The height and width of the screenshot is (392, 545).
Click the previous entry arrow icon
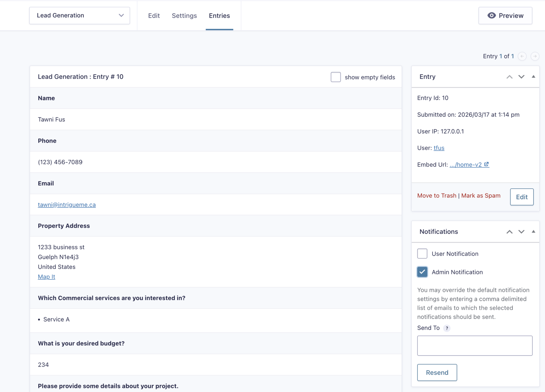[522, 56]
